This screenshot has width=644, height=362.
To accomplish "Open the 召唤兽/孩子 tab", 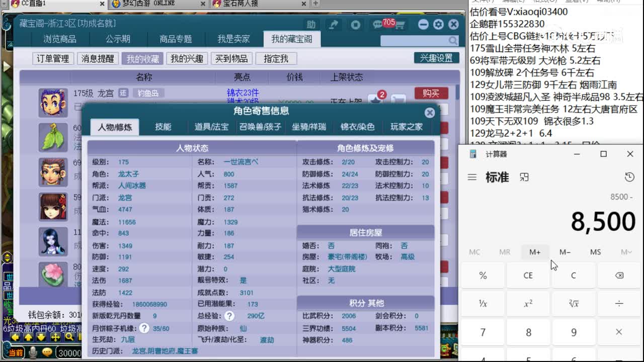I will click(x=260, y=127).
